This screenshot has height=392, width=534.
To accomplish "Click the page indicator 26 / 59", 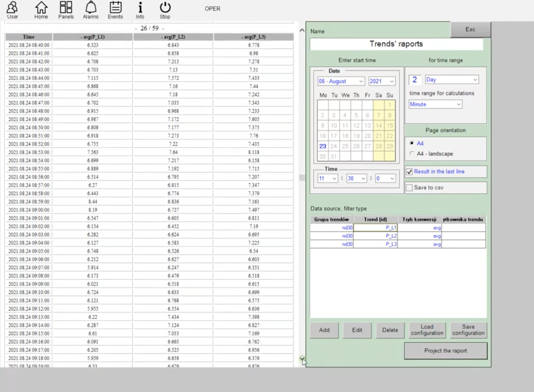I will point(149,28).
